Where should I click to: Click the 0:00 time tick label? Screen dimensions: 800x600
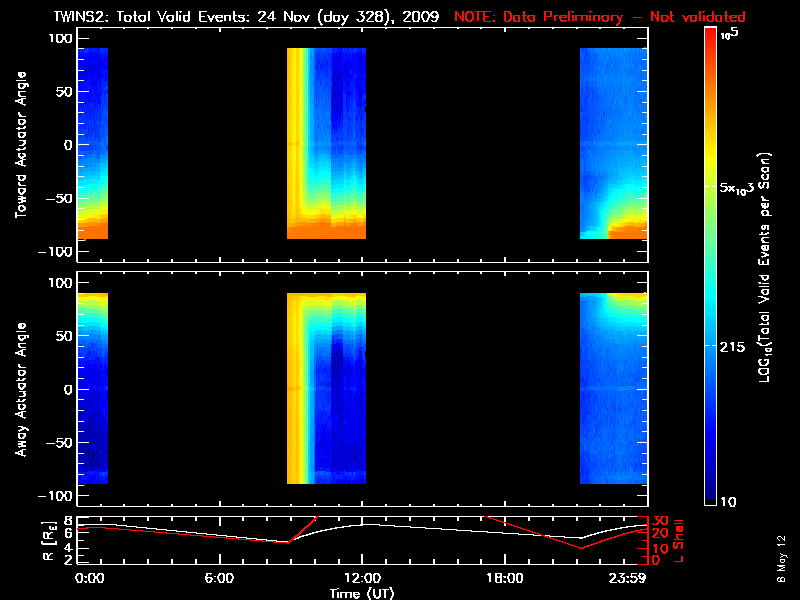click(x=90, y=579)
